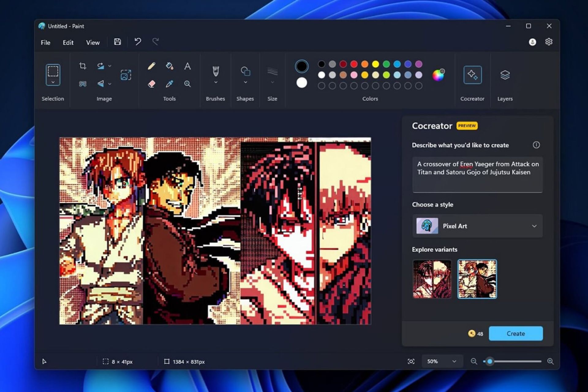The image size is (588, 392).
Task: Select the Pencil tool
Action: 152,66
